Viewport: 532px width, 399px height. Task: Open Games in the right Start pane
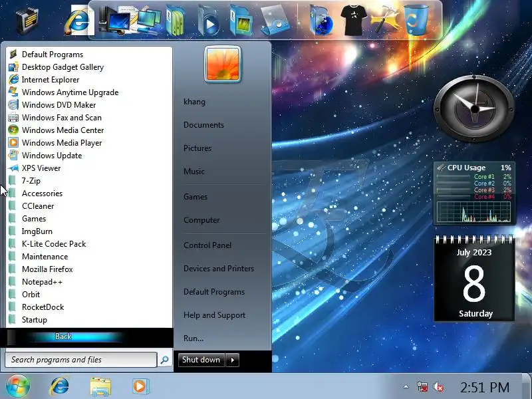(x=196, y=197)
